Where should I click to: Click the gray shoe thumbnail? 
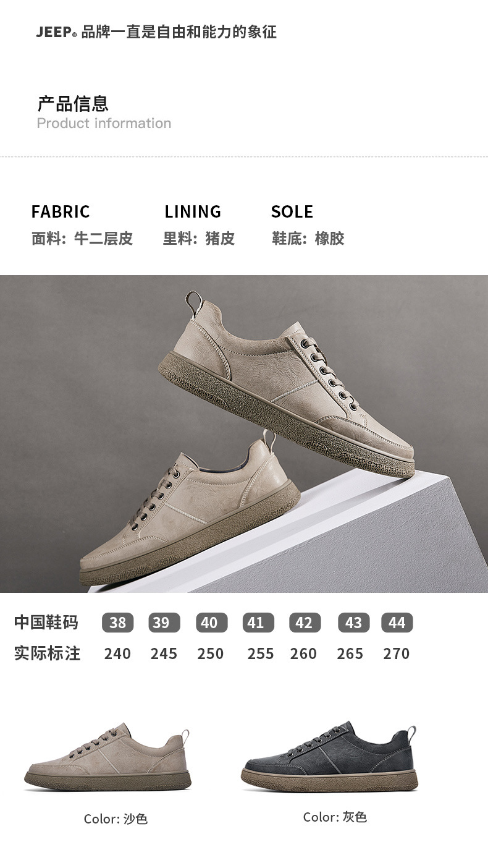pos(330,756)
